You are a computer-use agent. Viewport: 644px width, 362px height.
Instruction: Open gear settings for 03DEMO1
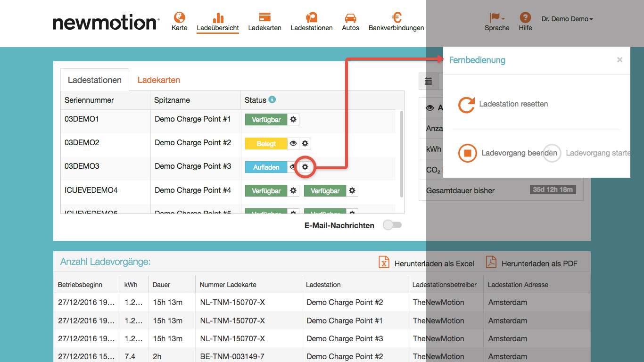click(x=293, y=120)
